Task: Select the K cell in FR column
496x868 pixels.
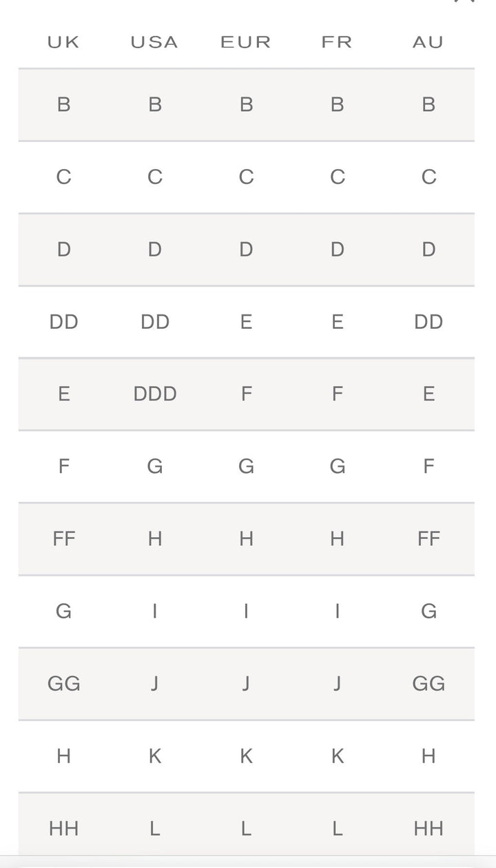Action: 337,756
